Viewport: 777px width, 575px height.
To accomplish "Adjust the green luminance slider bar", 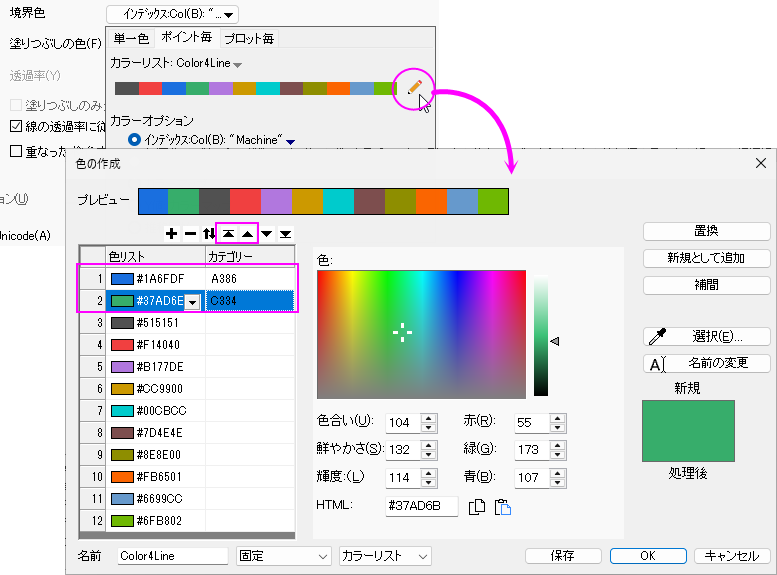I will tap(541, 335).
